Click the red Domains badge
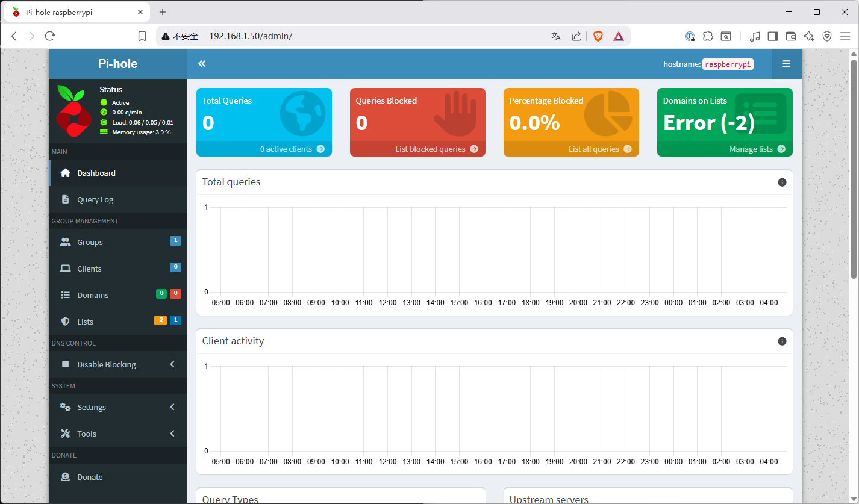859x504 pixels. 175,294
